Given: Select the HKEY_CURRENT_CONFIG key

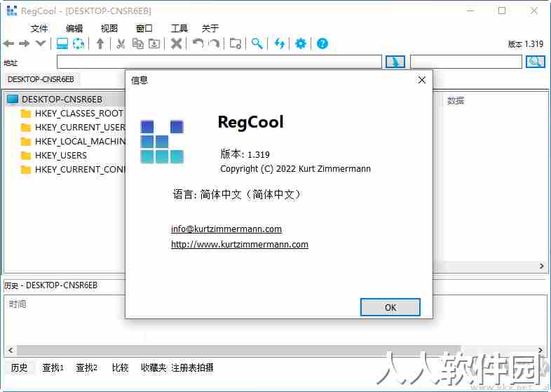Looking at the screenshot, I should click(80, 170).
